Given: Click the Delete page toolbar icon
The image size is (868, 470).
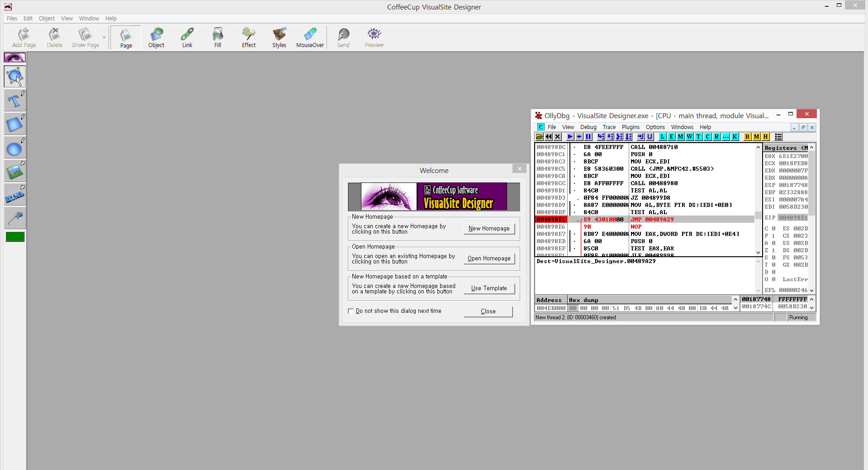Looking at the screenshot, I should [x=55, y=38].
